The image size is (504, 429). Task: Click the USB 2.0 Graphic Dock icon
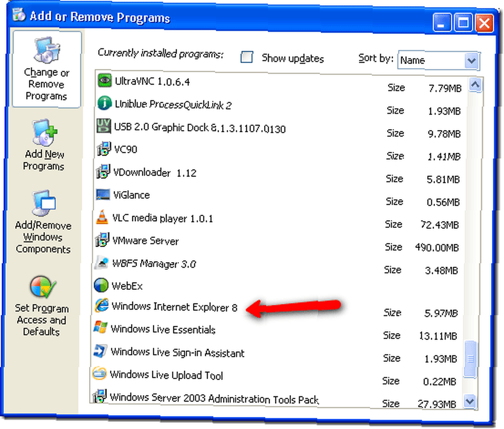[x=104, y=126]
